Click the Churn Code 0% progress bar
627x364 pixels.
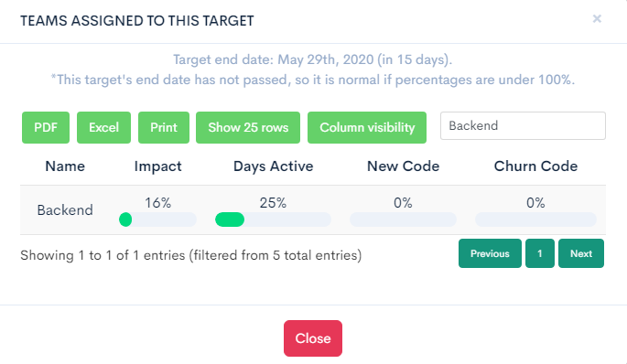535,219
